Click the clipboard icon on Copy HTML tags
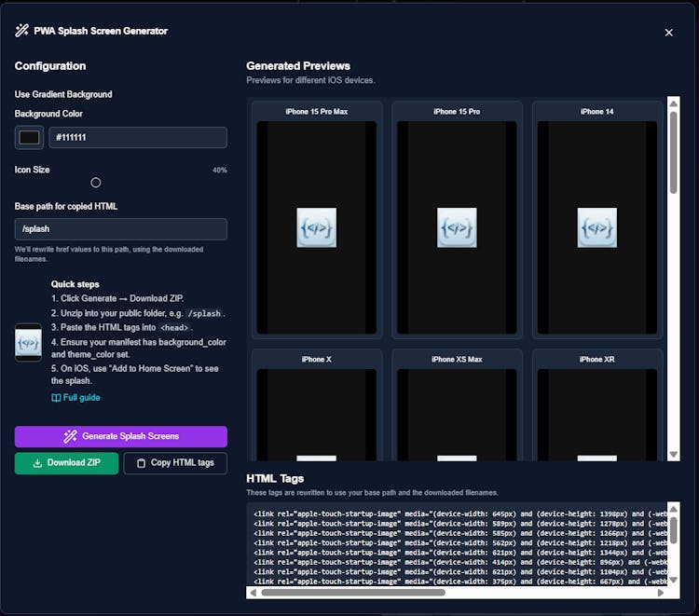The height and width of the screenshot is (616, 699). point(142,463)
